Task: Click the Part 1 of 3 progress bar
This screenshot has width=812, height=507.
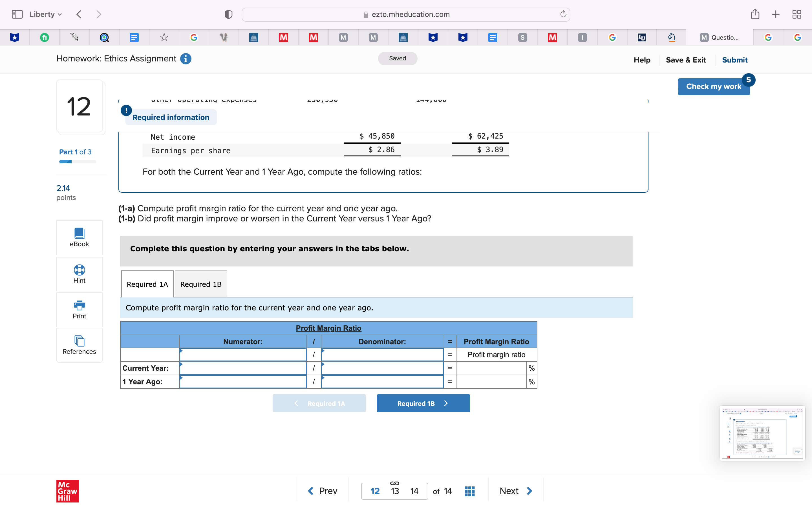Action: click(78, 162)
